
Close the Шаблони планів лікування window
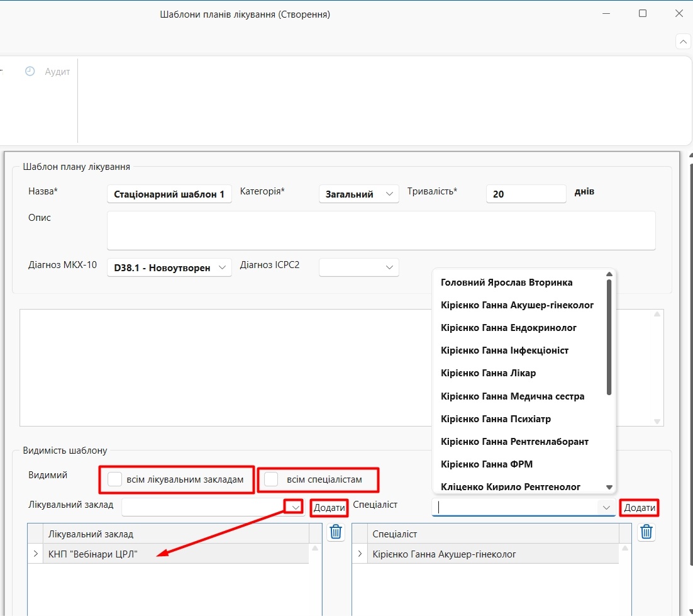679,14
